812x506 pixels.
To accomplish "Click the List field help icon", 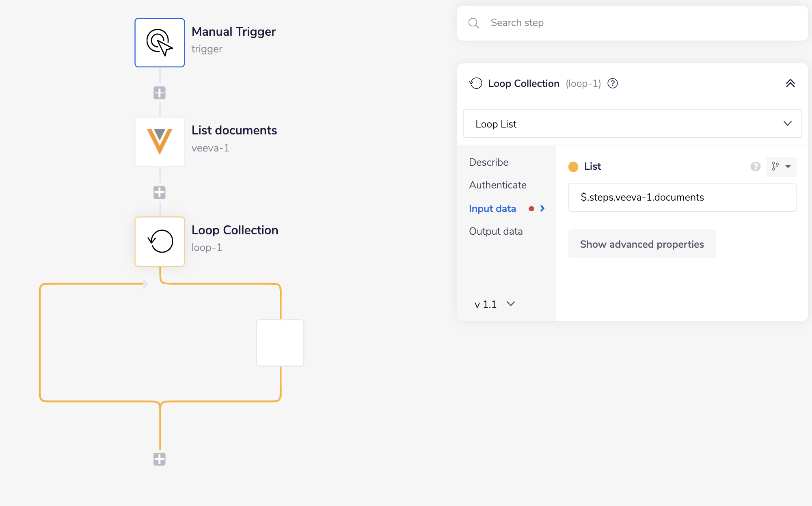I will tap(755, 167).
